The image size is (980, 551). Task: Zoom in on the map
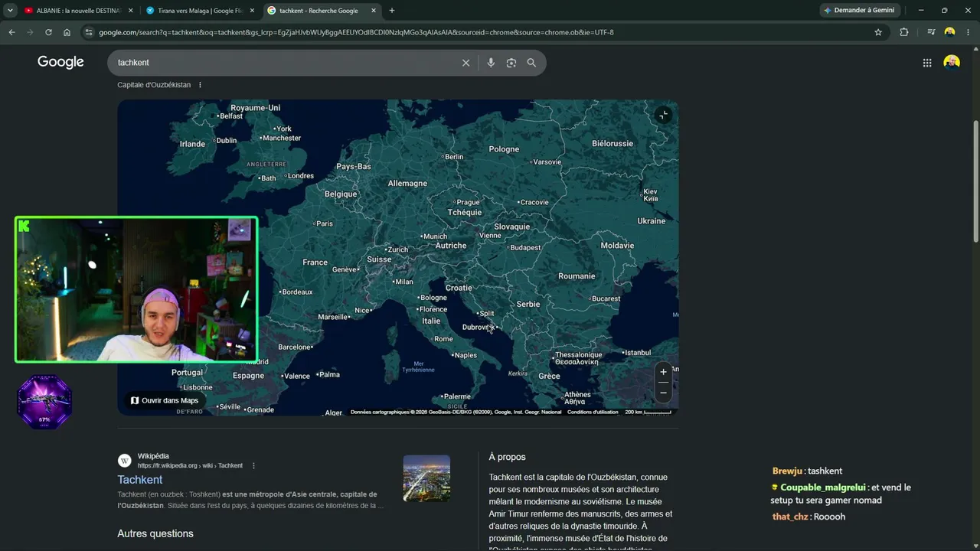coord(663,372)
